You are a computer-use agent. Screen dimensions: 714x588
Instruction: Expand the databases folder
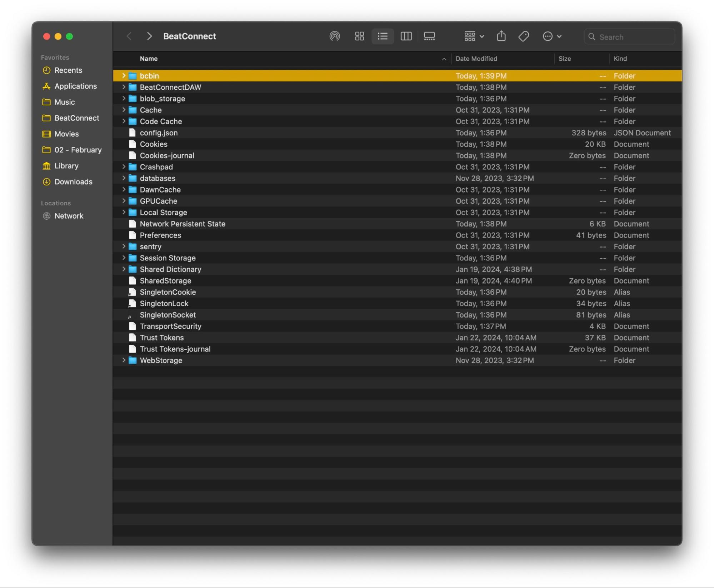(x=124, y=178)
